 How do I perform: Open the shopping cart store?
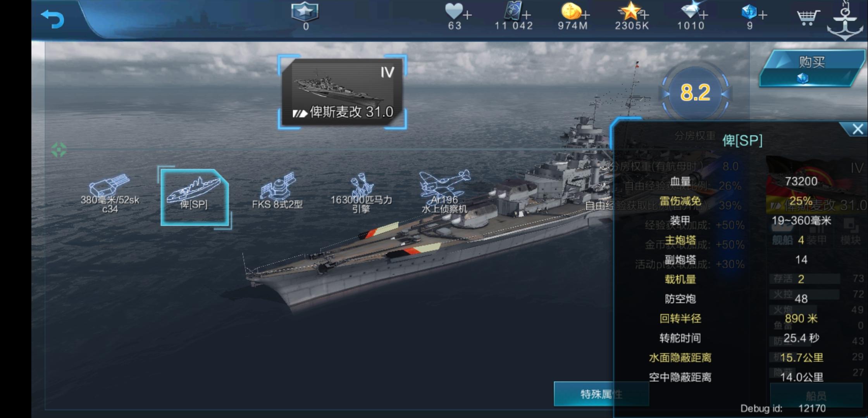[808, 17]
